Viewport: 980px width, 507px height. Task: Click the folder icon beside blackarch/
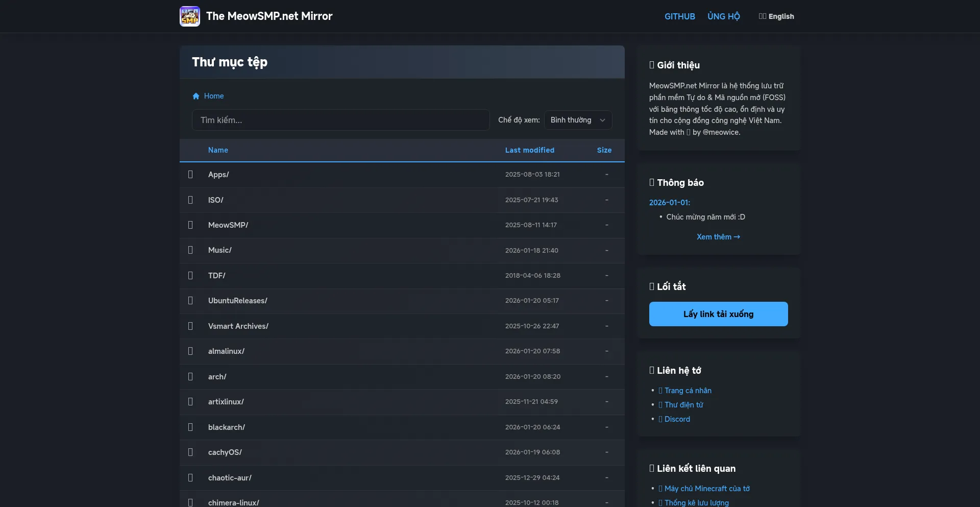[190, 427]
